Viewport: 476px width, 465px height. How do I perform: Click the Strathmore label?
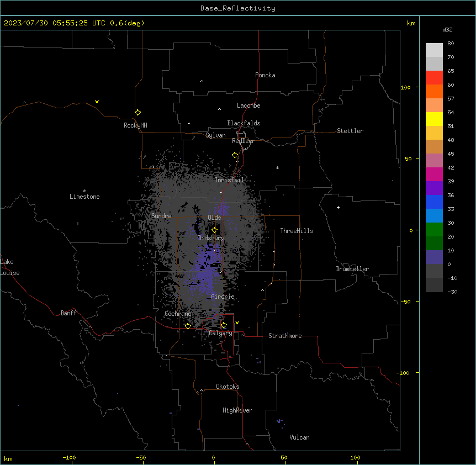point(285,336)
